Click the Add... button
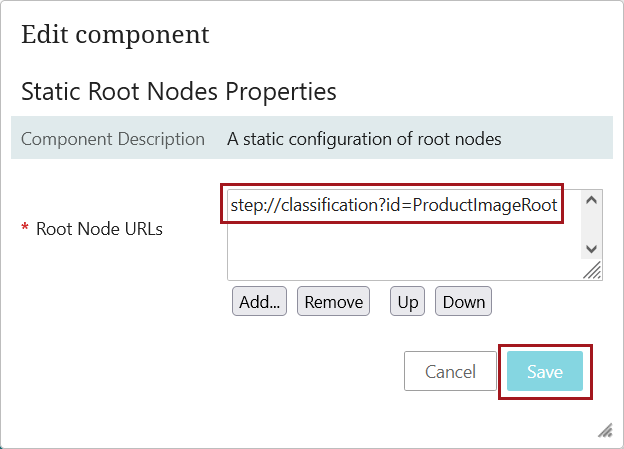 (x=259, y=301)
